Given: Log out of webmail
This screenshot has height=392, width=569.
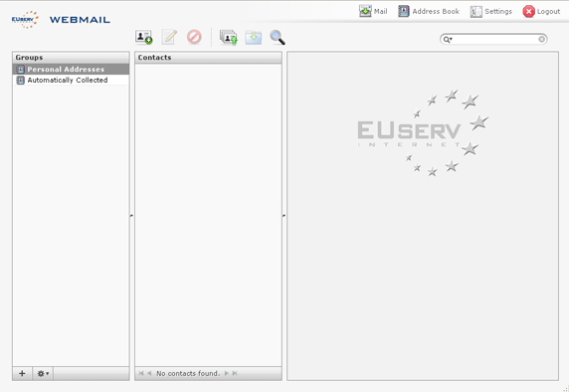Looking at the screenshot, I should click(541, 11).
